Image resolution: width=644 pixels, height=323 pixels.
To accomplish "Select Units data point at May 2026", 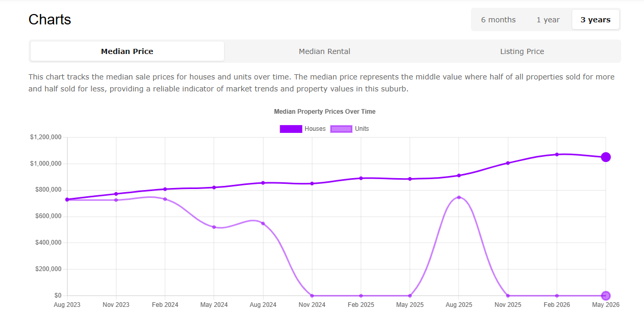I will (606, 295).
